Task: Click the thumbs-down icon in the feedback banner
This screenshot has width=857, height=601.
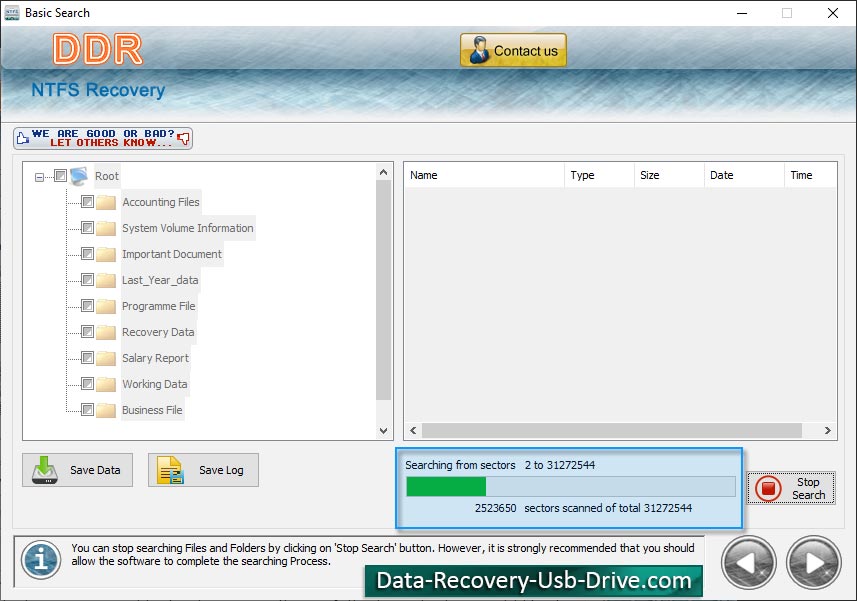Action: tap(184, 138)
